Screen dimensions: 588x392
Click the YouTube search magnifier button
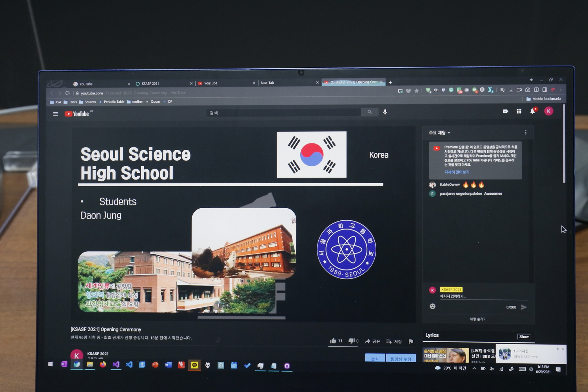[370, 112]
